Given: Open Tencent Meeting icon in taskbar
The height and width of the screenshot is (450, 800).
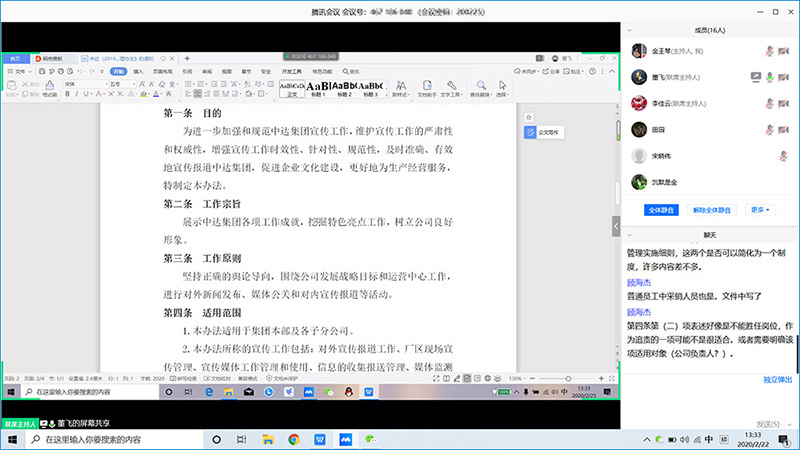Looking at the screenshot, I should click(346, 439).
